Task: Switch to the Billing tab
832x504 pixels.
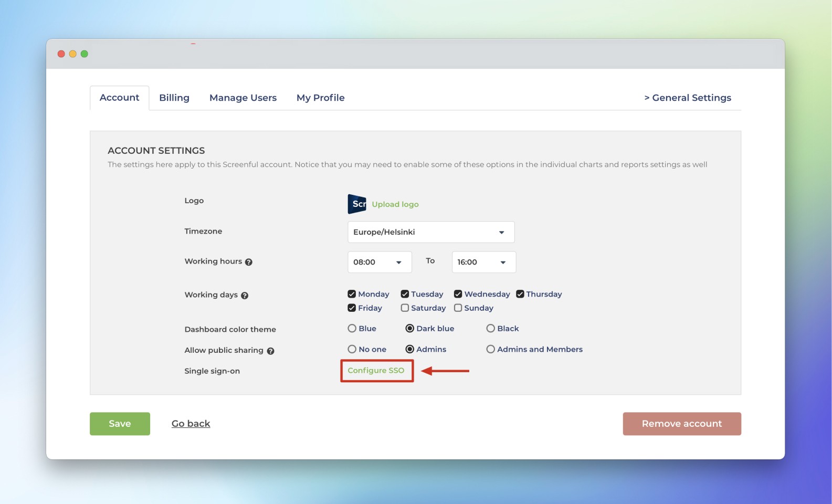Action: [x=174, y=98]
